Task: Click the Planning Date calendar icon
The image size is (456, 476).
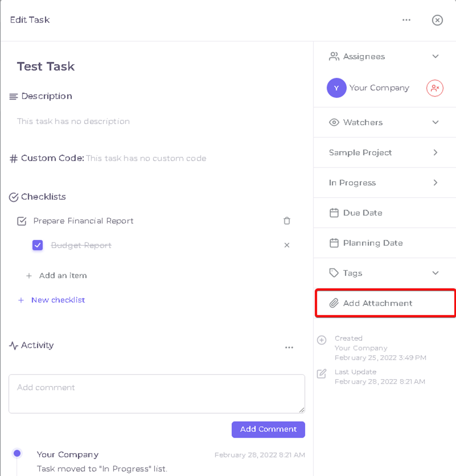Action: click(334, 243)
